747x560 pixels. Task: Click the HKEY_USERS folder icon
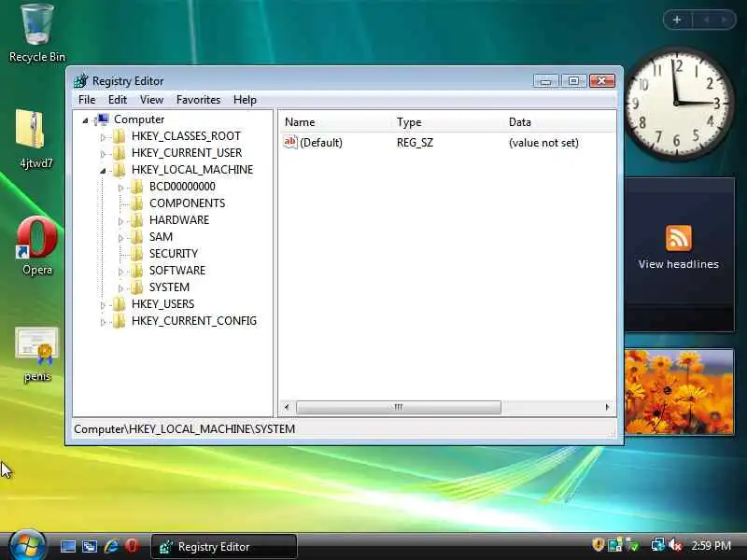tap(120, 304)
